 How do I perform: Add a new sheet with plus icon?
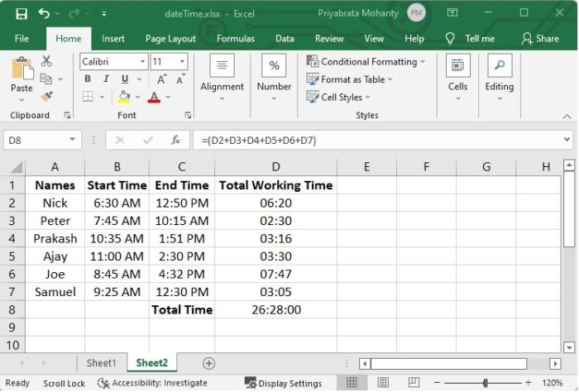(209, 363)
